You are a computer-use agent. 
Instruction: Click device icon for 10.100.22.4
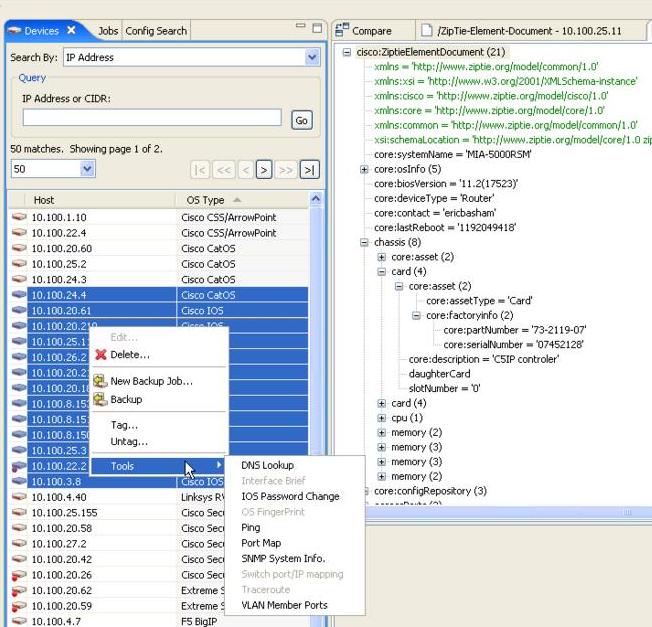19,232
